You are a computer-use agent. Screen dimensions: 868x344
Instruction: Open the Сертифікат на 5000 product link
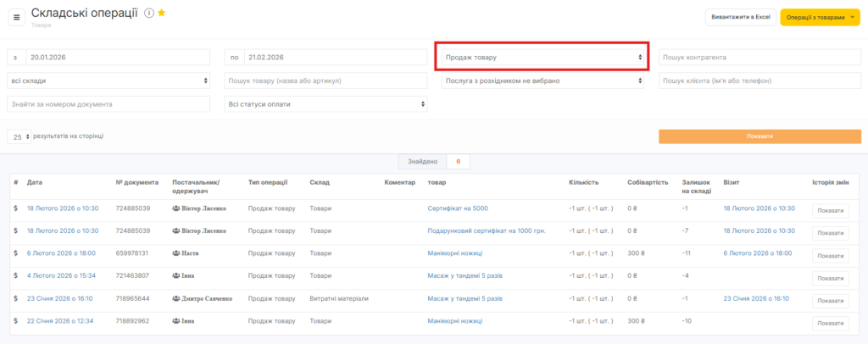(458, 208)
